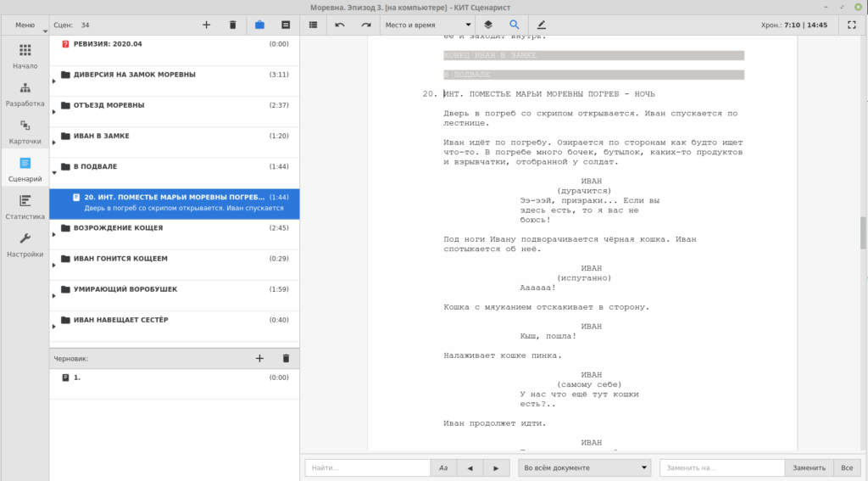Click the Хрон.: 7:10 | 14:45 duration label
Image resolution: width=868 pixels, height=481 pixels.
pyautogui.click(x=793, y=25)
